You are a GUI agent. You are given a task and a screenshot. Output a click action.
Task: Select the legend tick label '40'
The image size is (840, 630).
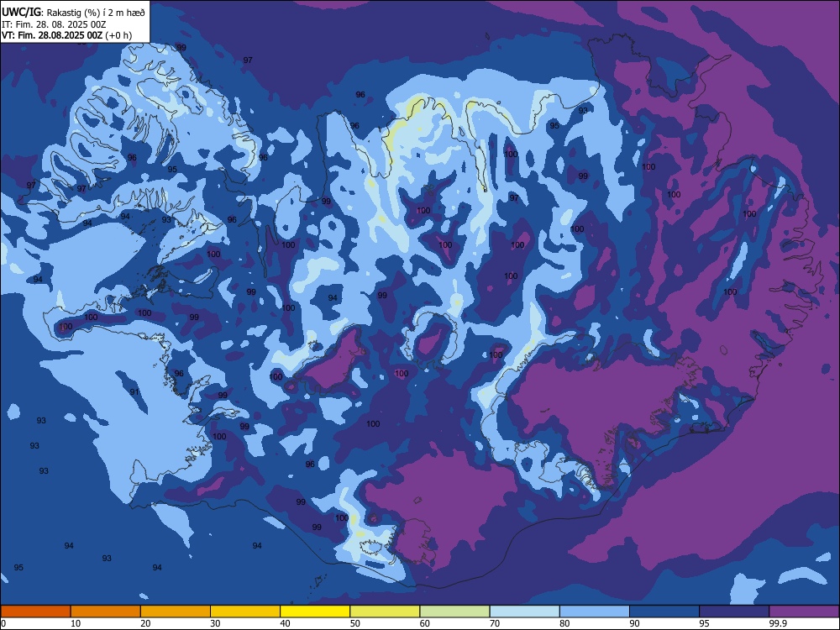point(285,623)
